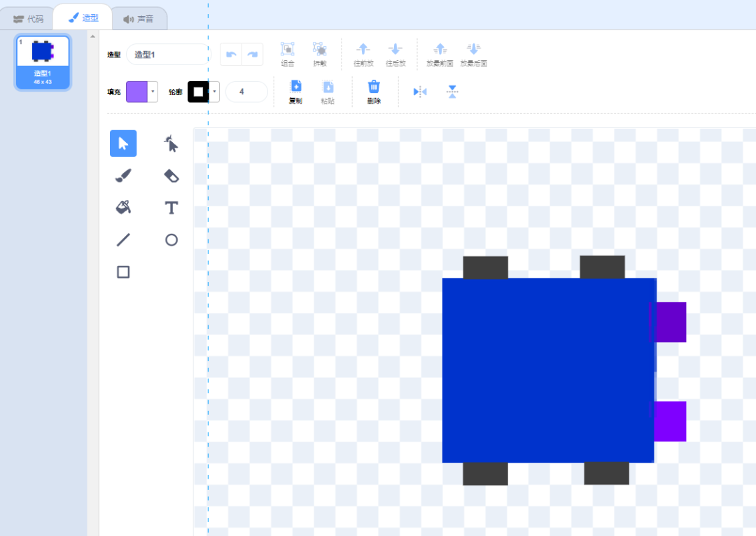This screenshot has height=536, width=756.
Task: Select the arrow Select tool
Action: [x=123, y=143]
